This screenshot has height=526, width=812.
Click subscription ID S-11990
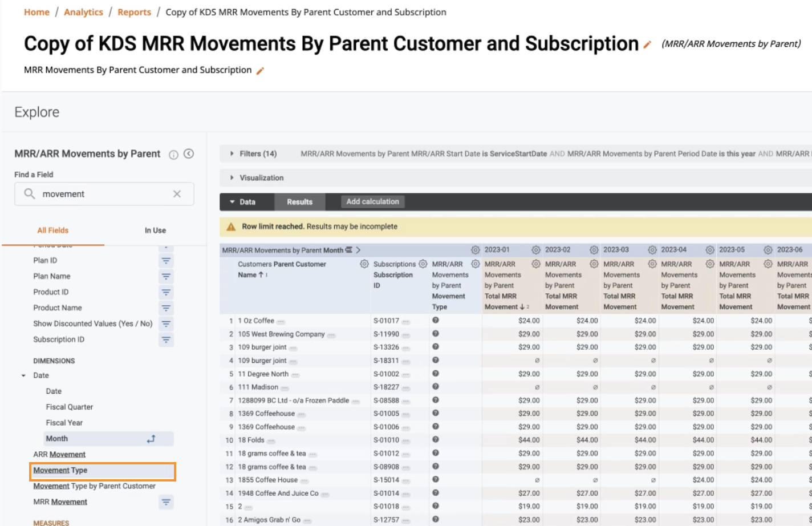tap(386, 334)
